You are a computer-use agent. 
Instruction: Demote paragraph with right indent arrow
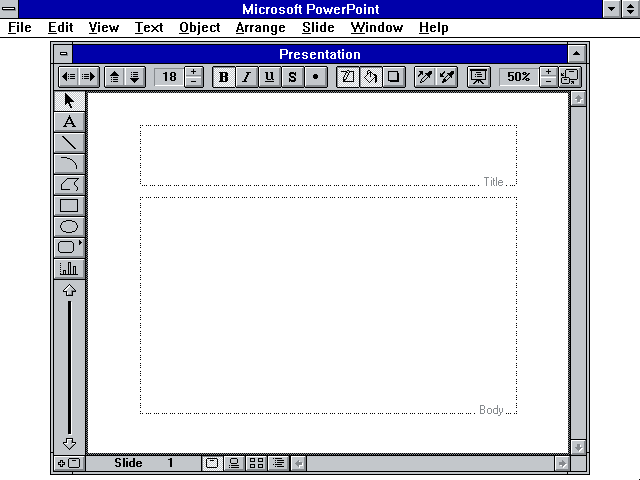click(x=89, y=77)
